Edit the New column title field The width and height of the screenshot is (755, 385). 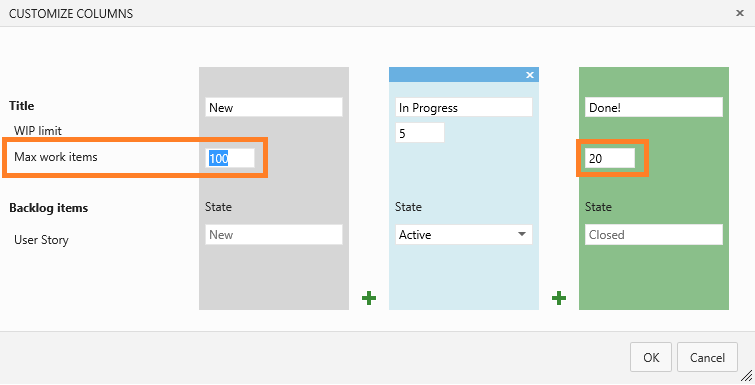tap(273, 107)
